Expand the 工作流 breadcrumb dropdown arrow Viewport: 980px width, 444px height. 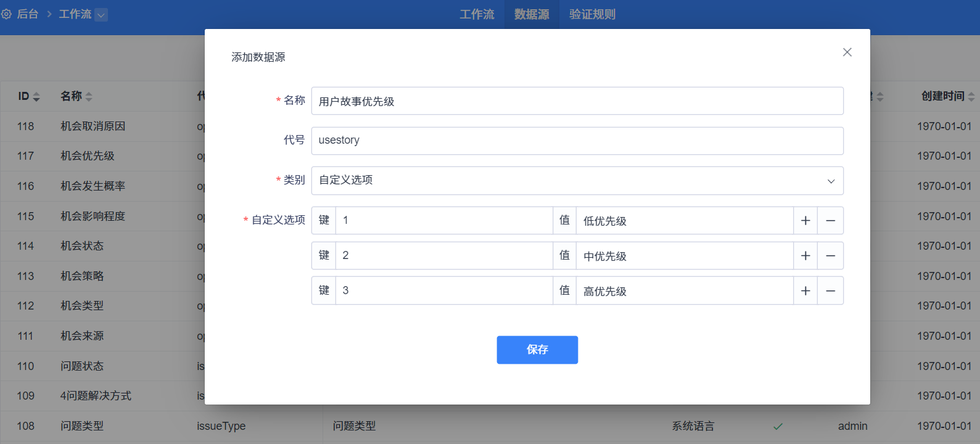point(101,15)
